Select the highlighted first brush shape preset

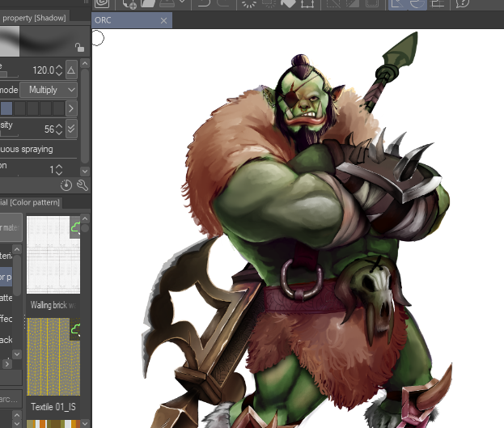[x=6, y=108]
